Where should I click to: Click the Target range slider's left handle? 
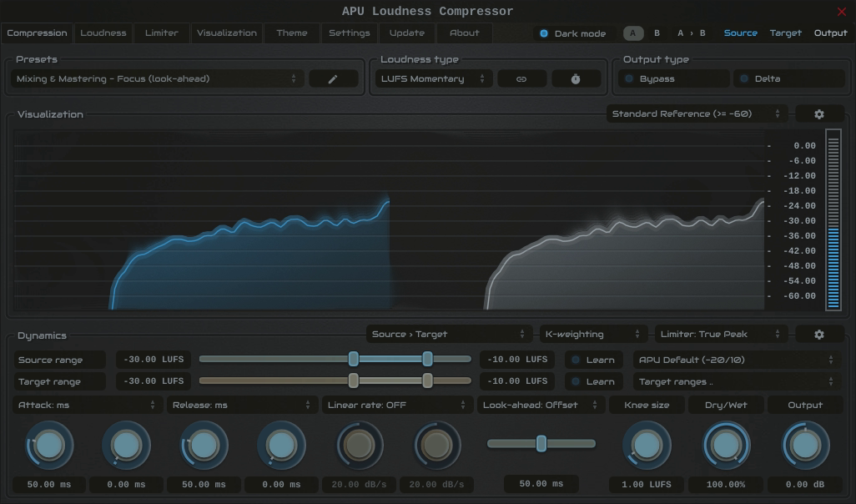click(x=354, y=381)
